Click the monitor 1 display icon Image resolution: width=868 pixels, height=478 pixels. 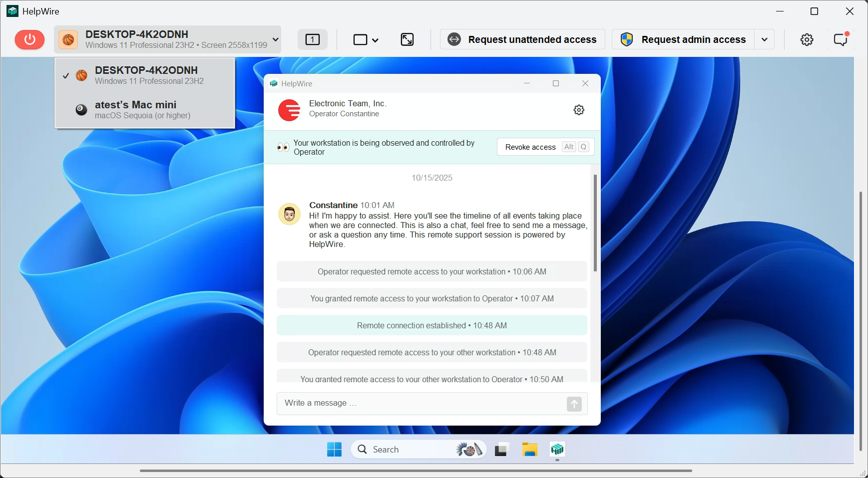tap(313, 39)
